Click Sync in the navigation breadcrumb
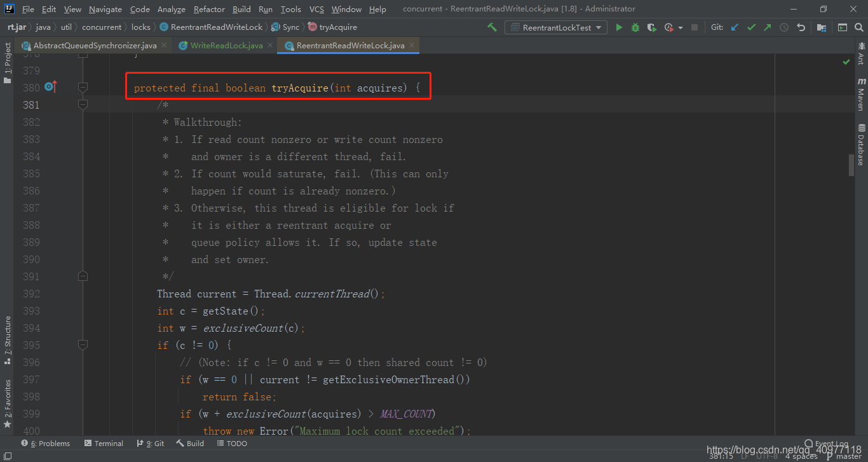 click(285, 27)
